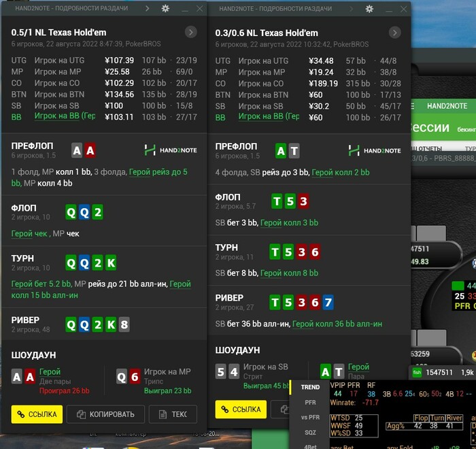476x449 pixels.
Task: Click Игрок на CO row with ¥189.19
Action: point(308,83)
